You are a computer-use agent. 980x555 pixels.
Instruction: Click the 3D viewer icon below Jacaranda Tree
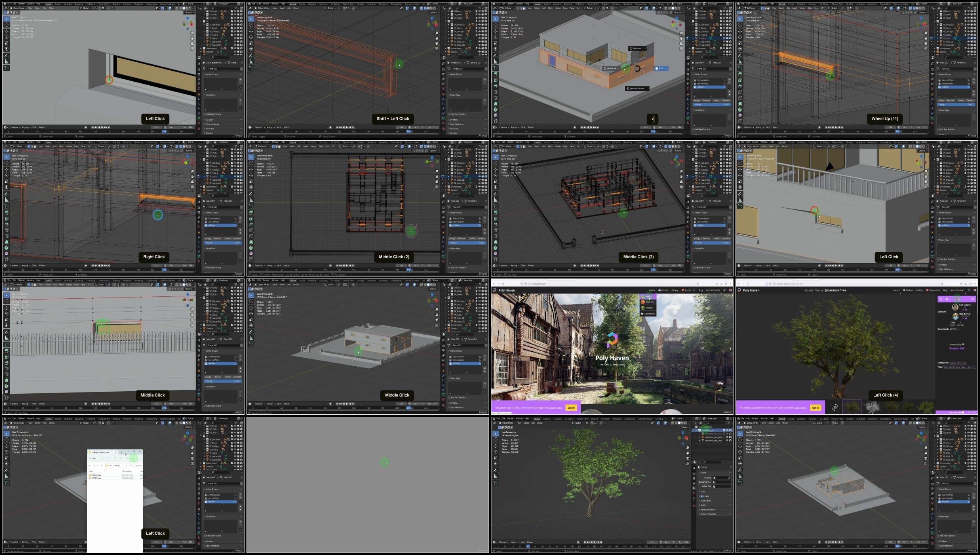point(835,407)
